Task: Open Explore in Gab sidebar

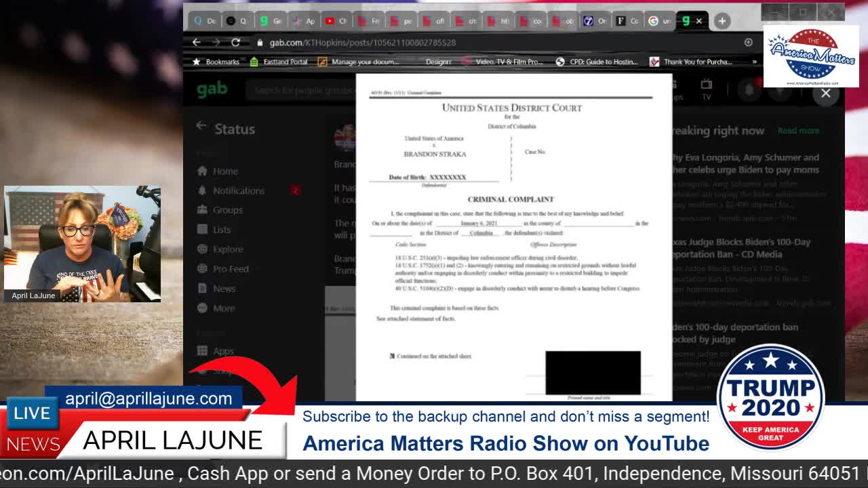Action: pos(220,249)
